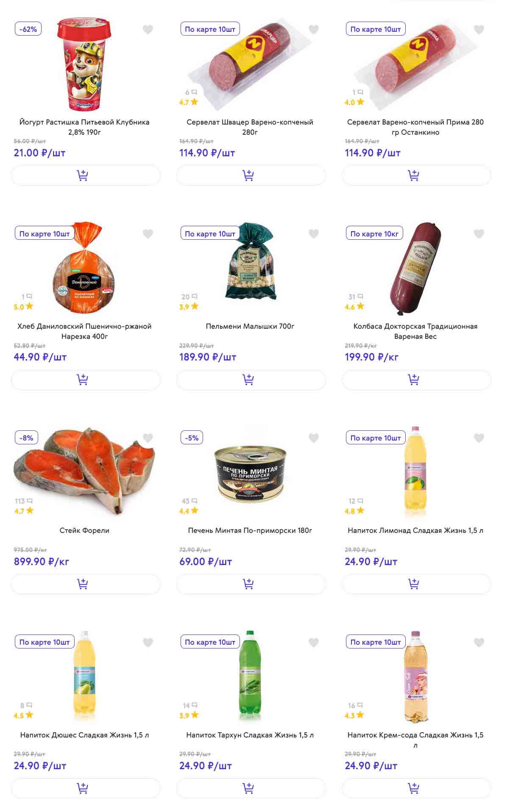Click the -62% discount badge on yogurt
Image resolution: width=510 pixels, height=812 pixels.
pyautogui.click(x=28, y=29)
